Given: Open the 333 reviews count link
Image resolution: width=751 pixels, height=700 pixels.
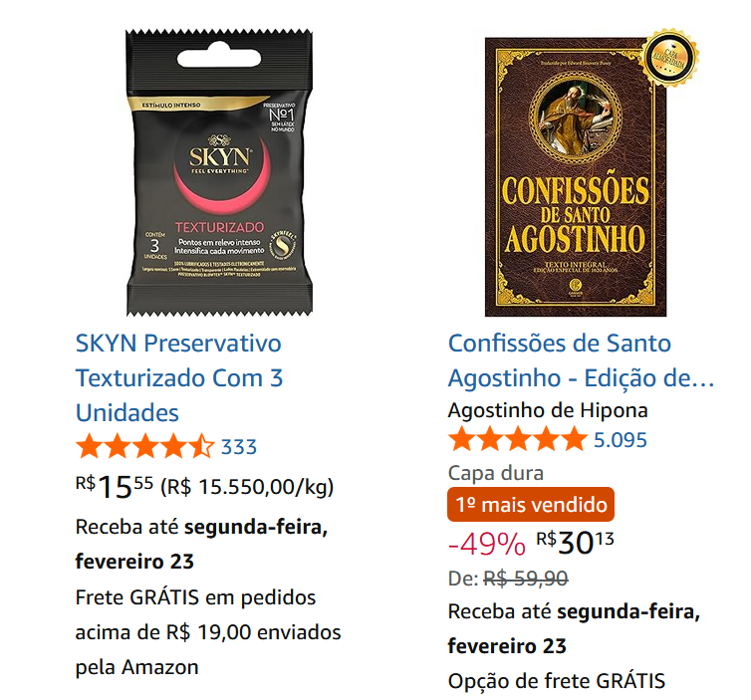Looking at the screenshot, I should (238, 447).
